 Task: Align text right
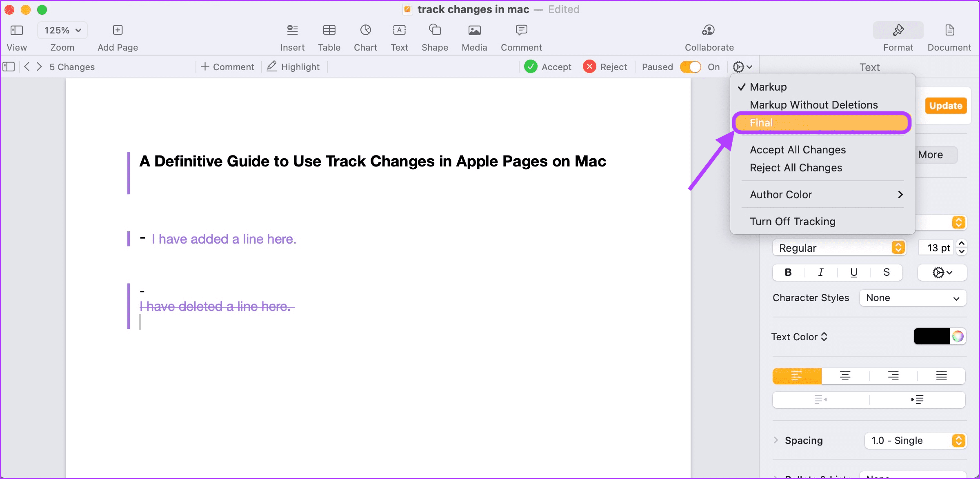click(893, 376)
